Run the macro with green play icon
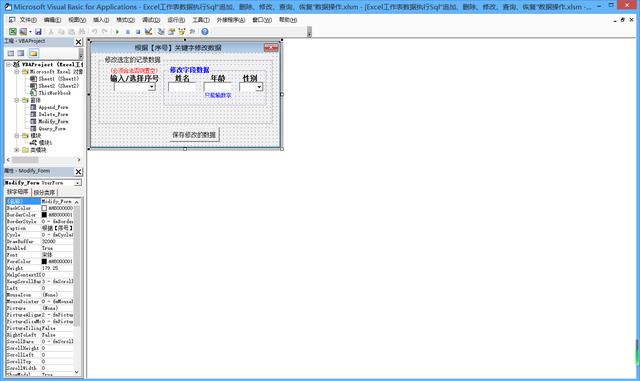 click(118, 31)
